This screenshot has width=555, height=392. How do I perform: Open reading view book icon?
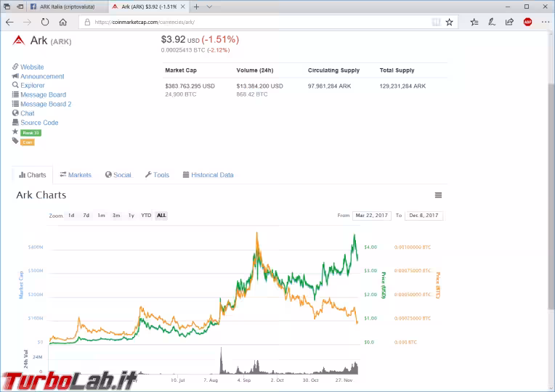tap(436, 23)
